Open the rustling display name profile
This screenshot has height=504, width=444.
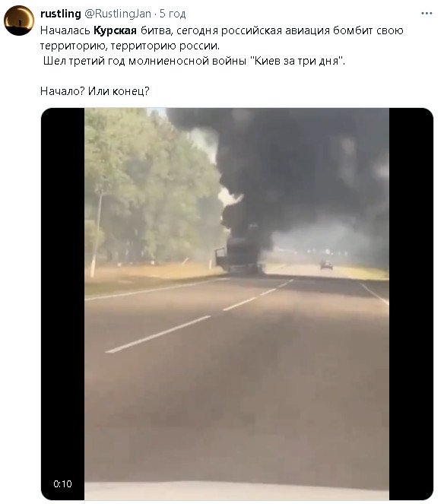[61, 14]
